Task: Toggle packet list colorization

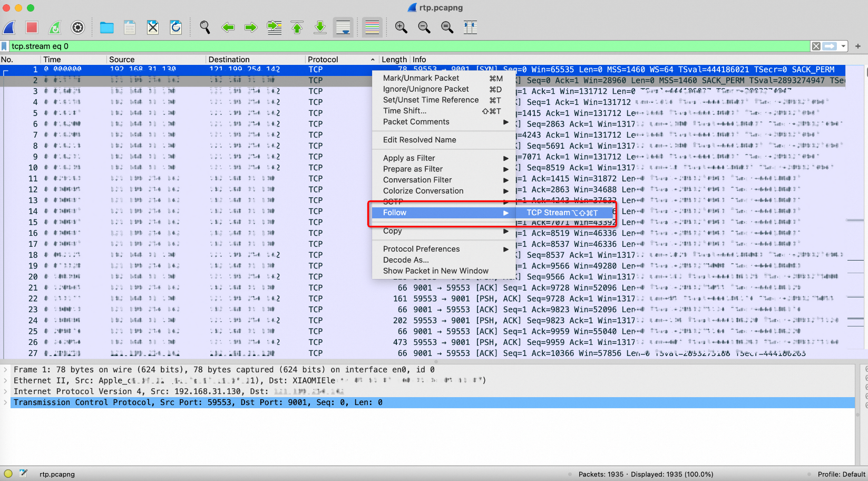Action: 372,27
